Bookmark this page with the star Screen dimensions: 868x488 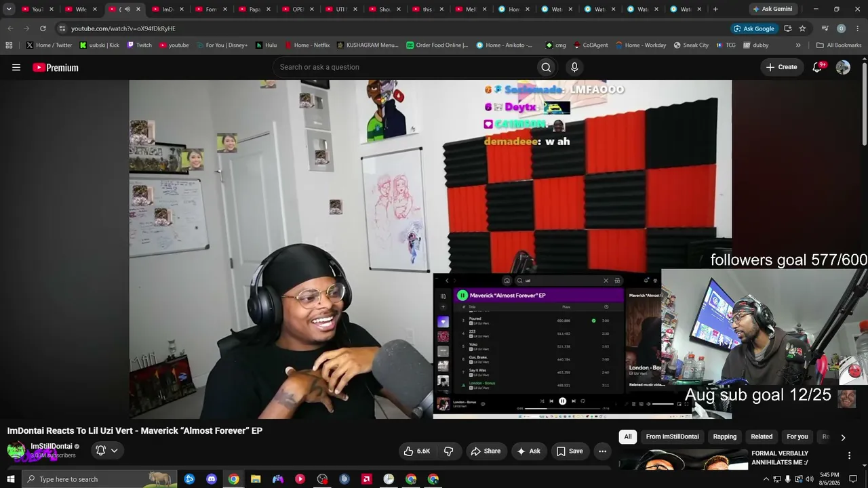803,28
